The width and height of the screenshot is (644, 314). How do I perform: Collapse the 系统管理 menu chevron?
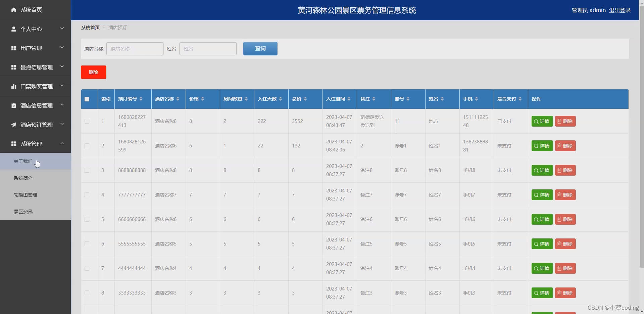pos(62,143)
